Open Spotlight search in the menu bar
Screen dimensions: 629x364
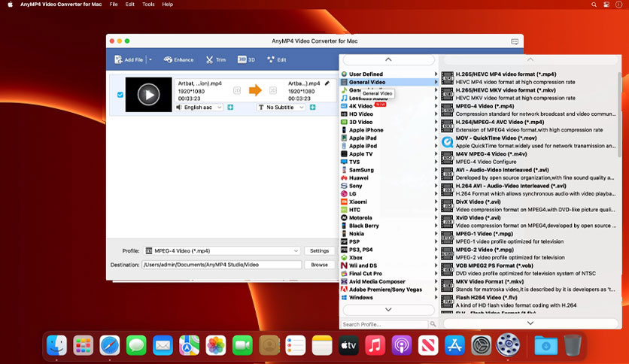[x=594, y=5]
